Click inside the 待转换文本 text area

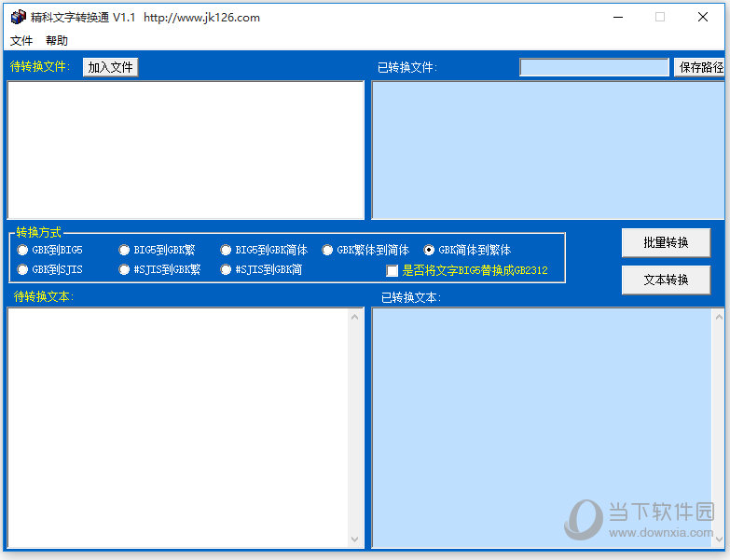[178, 428]
